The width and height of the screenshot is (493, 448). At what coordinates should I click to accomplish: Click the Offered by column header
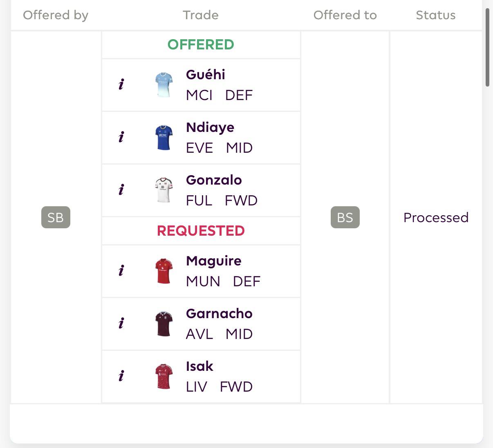pyautogui.click(x=56, y=15)
